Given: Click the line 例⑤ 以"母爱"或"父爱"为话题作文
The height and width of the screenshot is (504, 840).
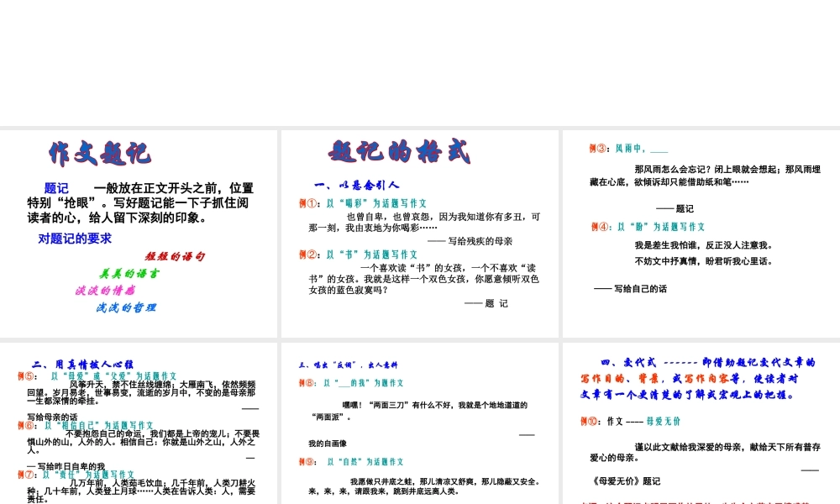Looking at the screenshot, I should 97,376.
